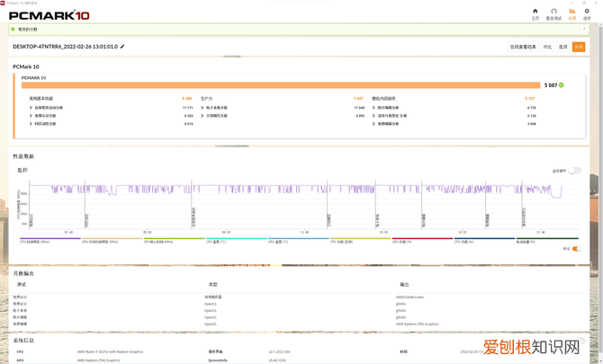Screen dimensions: 603x364
Task: Expand the app start-up score row
Action: point(31,107)
